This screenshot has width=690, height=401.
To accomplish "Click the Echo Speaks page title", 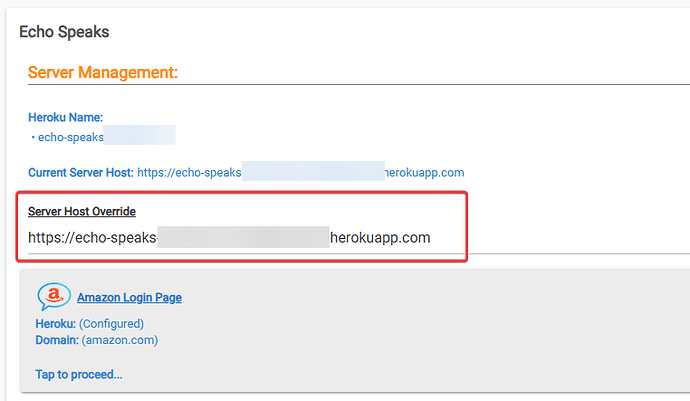I will 64,32.
